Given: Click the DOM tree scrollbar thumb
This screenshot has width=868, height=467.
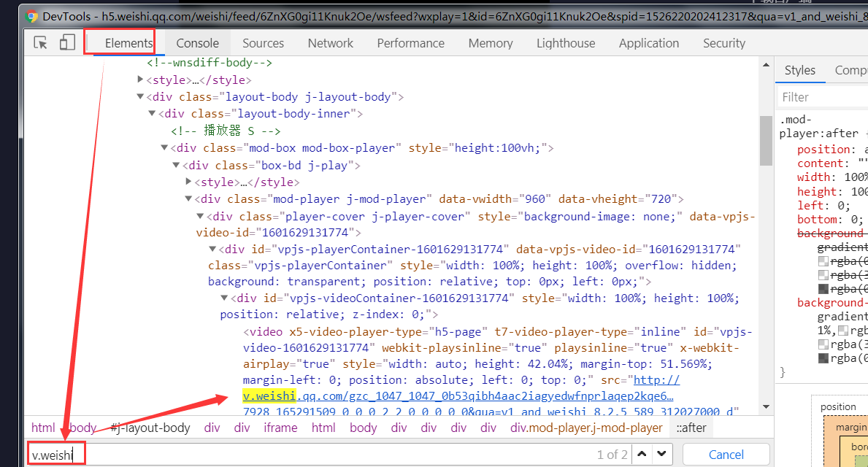Looking at the screenshot, I should coord(766,141).
